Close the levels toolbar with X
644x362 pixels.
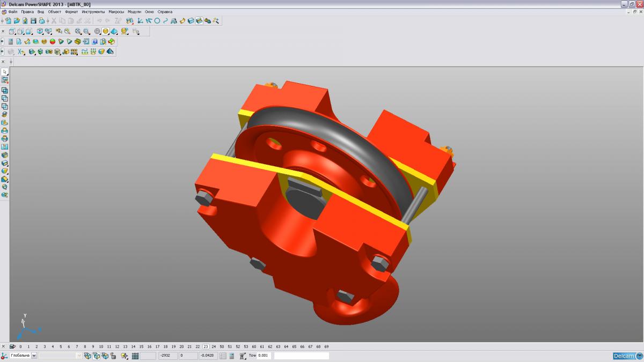(3, 346)
